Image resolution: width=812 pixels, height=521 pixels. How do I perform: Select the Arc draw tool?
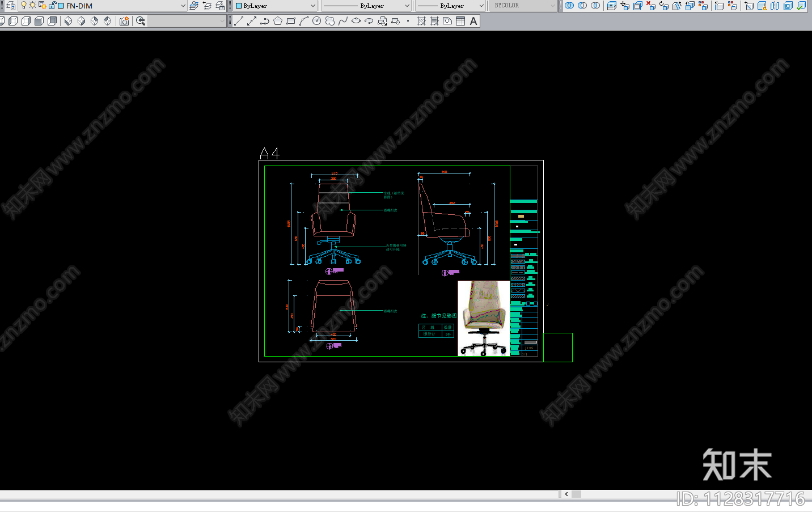(x=304, y=21)
